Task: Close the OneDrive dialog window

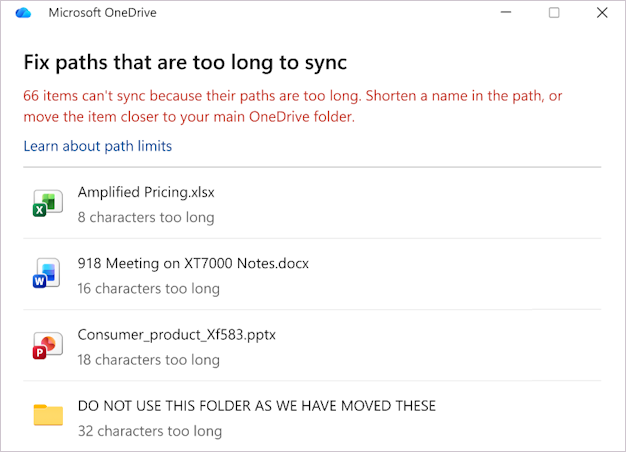Action: pos(602,13)
